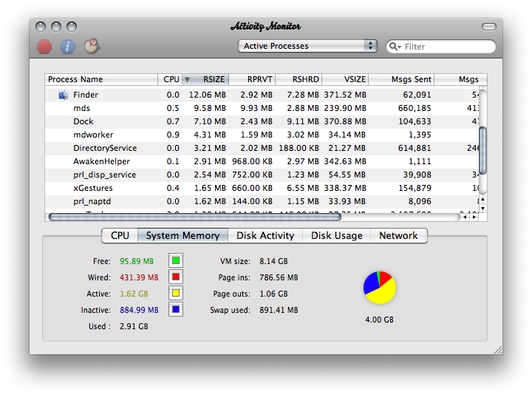
Task: Click the 968.00 KB RPRVT value
Action: pyautogui.click(x=252, y=161)
